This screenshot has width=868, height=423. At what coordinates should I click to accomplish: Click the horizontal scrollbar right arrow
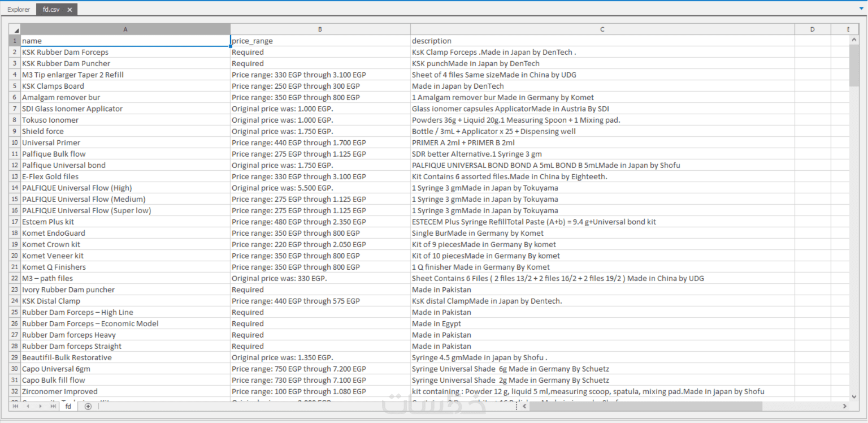pos(845,406)
